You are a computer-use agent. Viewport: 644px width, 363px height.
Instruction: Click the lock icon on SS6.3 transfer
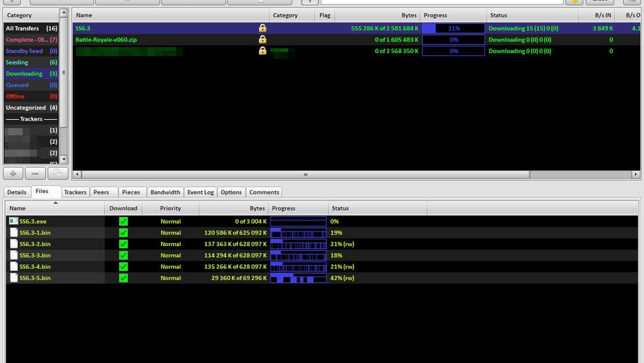coord(262,28)
